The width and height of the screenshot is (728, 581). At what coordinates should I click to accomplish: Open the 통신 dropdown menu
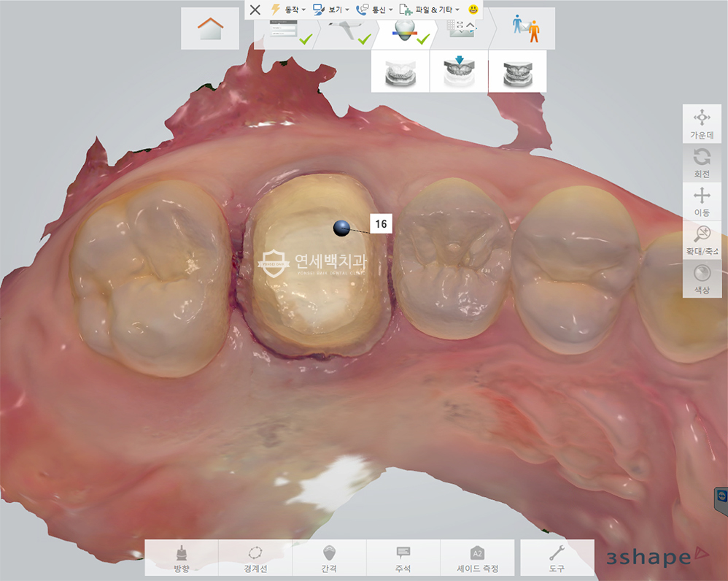pos(374,9)
